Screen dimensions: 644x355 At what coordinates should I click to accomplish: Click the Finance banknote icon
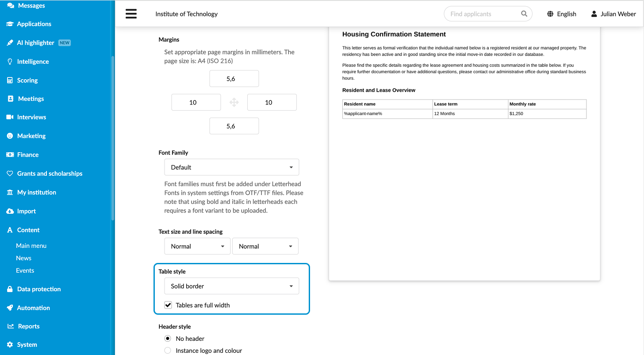(x=10, y=154)
